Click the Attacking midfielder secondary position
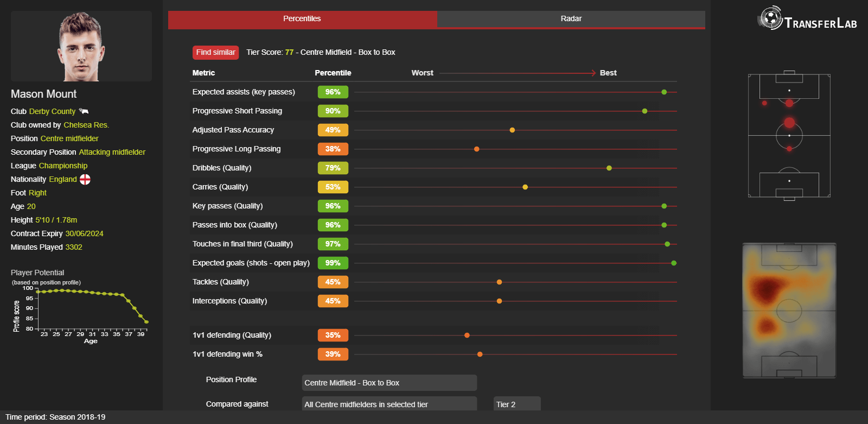 click(112, 152)
